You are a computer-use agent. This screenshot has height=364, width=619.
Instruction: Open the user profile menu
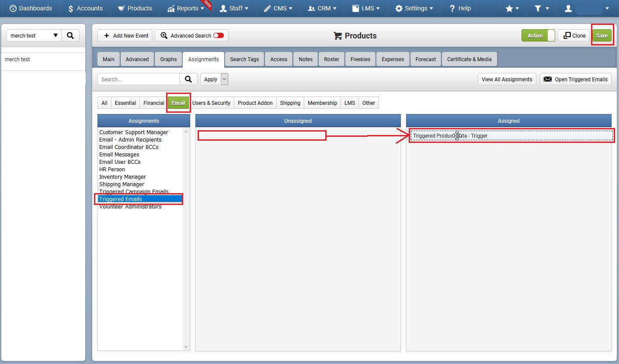587,8
